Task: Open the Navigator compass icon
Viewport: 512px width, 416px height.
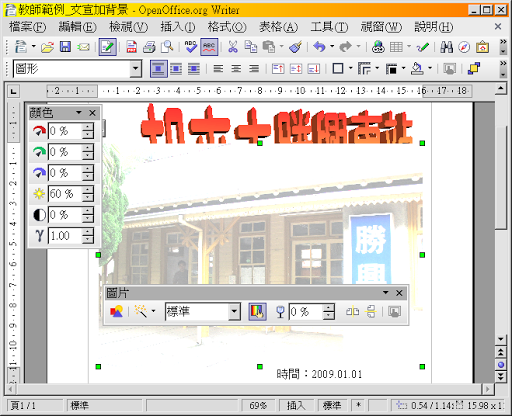Action: point(464,47)
